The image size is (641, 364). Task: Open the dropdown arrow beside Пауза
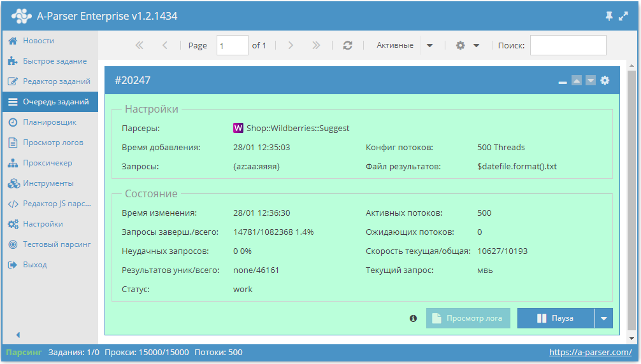click(603, 318)
